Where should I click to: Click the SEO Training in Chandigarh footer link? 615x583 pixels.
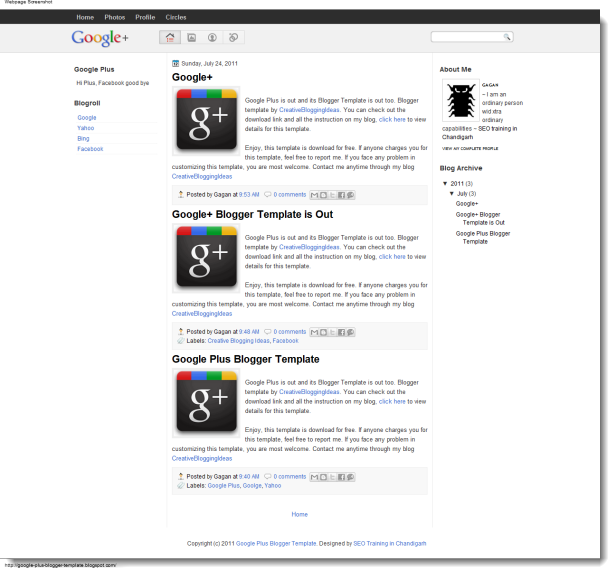[x=389, y=543]
